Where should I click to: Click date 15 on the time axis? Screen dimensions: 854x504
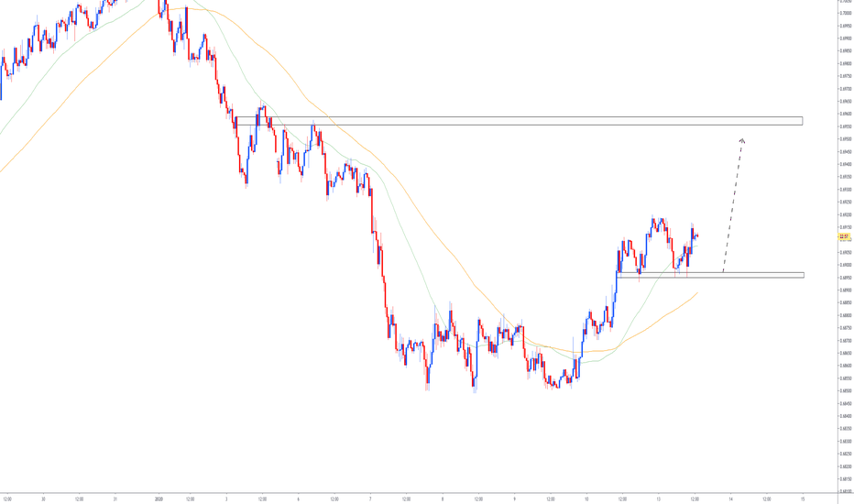pos(803,499)
